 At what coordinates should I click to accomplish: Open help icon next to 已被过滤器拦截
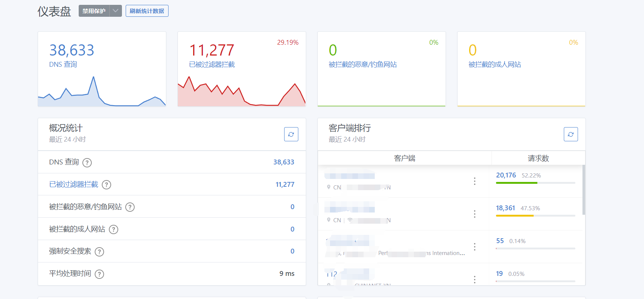pos(106,185)
